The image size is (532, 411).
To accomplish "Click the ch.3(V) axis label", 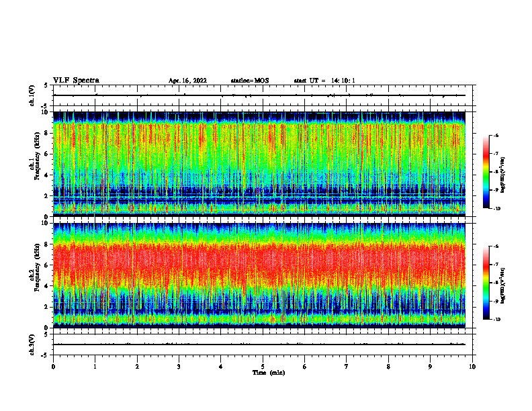I will tap(32, 345).
